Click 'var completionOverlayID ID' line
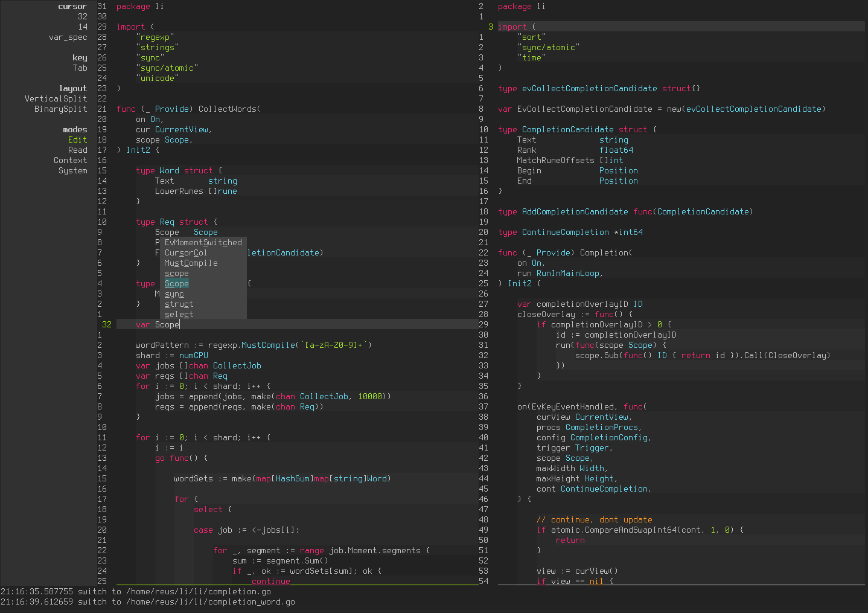 coord(579,304)
